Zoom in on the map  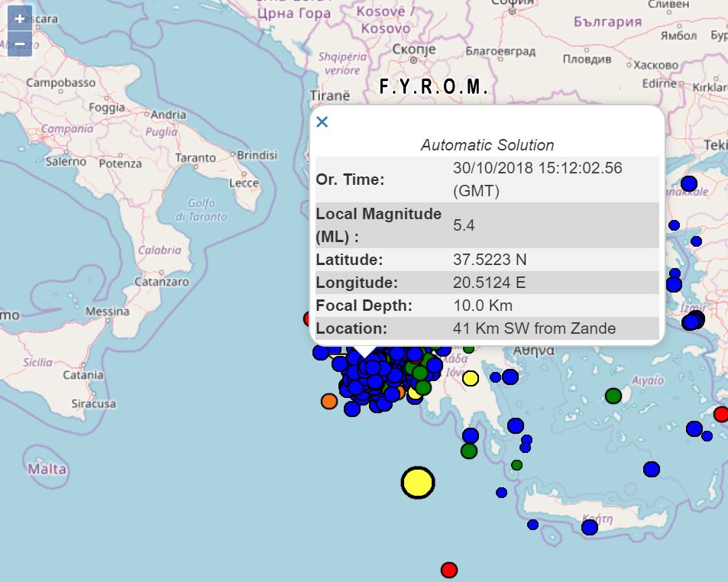[20, 18]
